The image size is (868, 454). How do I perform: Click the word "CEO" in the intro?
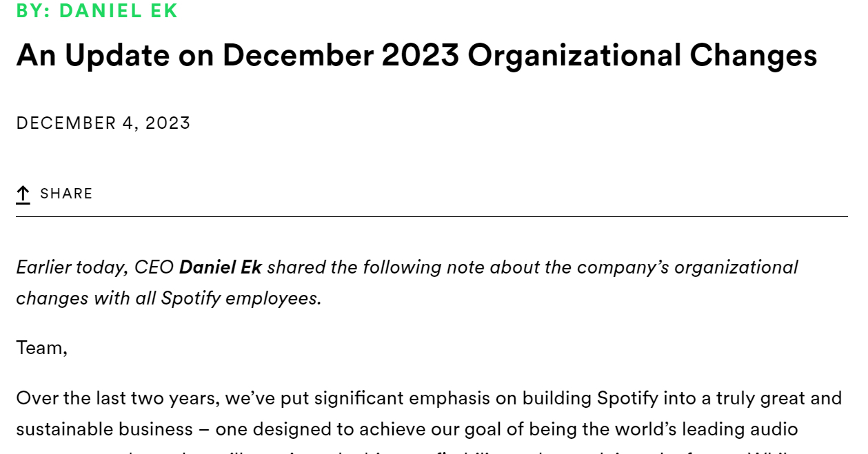click(x=154, y=267)
